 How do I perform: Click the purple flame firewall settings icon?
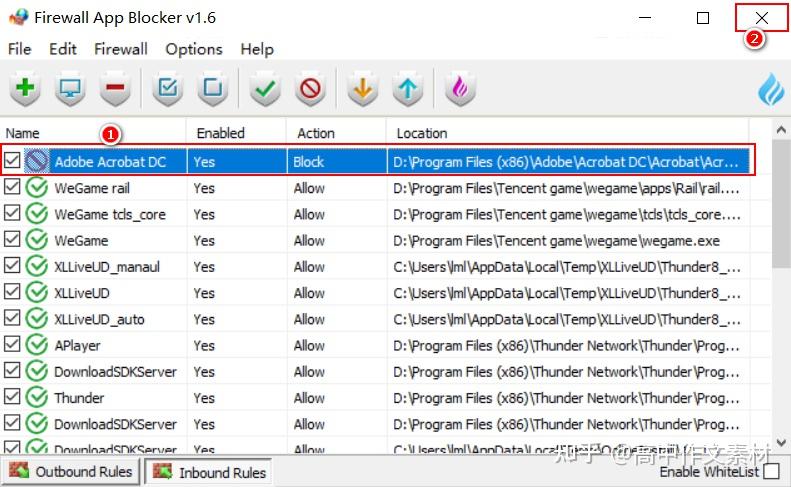pyautogui.click(x=460, y=88)
